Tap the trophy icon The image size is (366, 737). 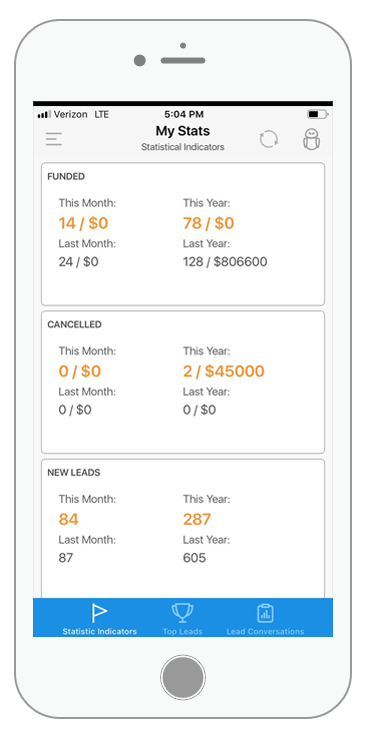pos(182,613)
